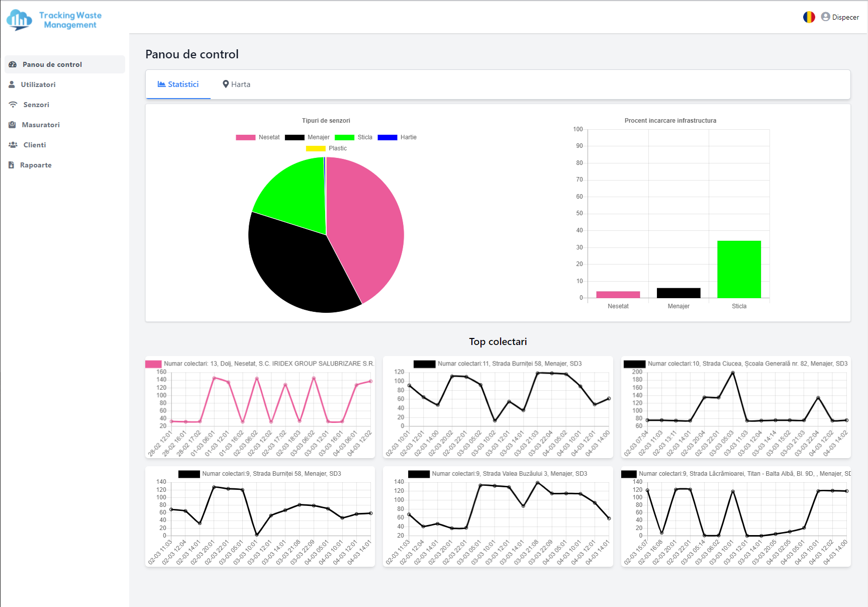Toggle legend of Strada Burniței 58 chart with 11 colectari
Viewport: 868px width, 607px height.
425,364
